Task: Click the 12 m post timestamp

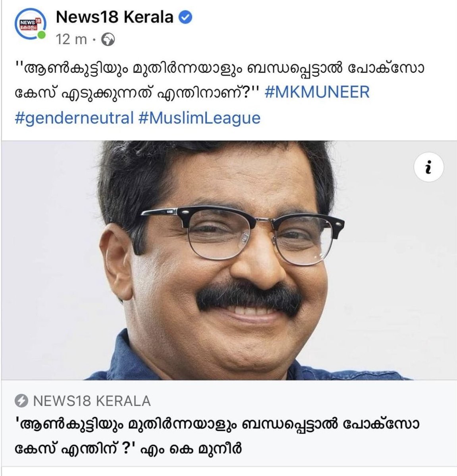Action: (x=71, y=40)
